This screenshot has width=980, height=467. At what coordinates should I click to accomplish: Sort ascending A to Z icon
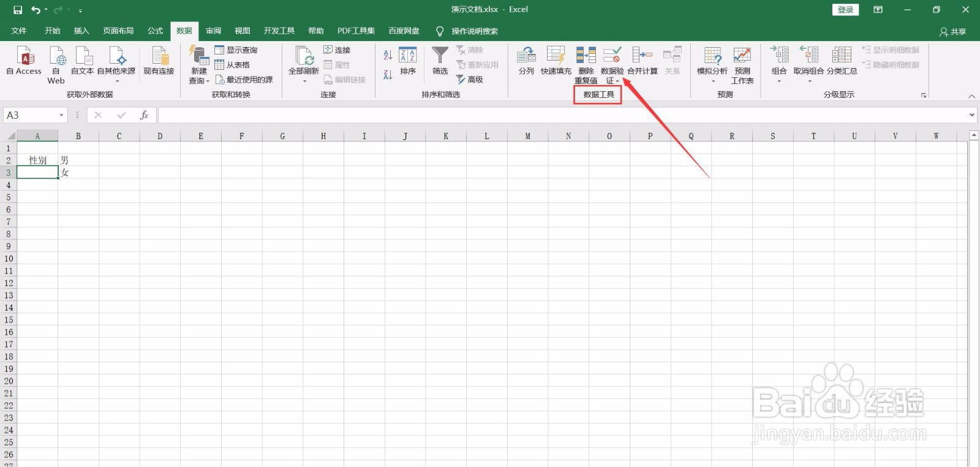(x=388, y=55)
